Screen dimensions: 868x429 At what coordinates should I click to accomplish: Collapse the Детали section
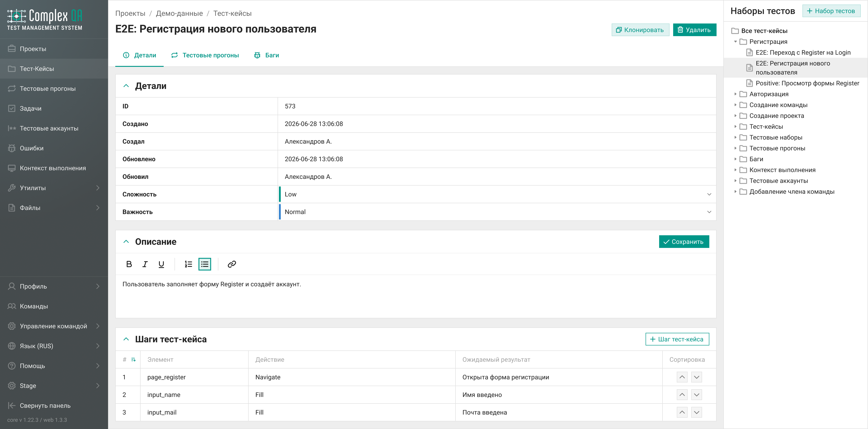(x=126, y=86)
